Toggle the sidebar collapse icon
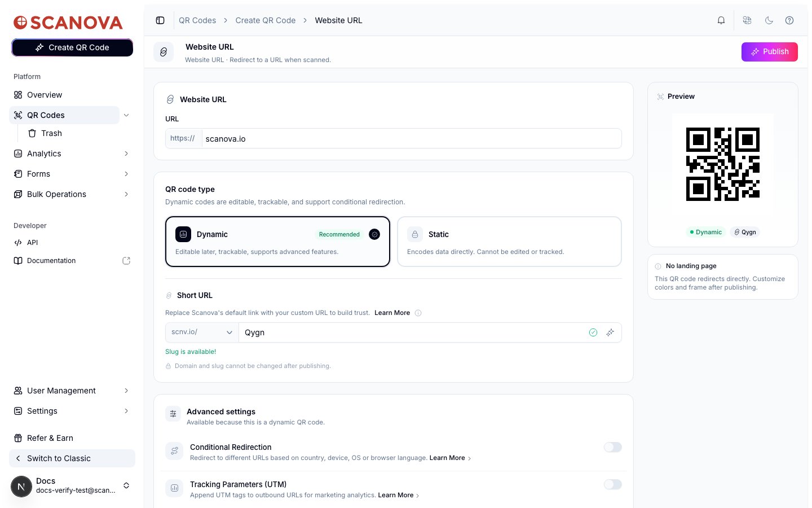 (x=160, y=20)
